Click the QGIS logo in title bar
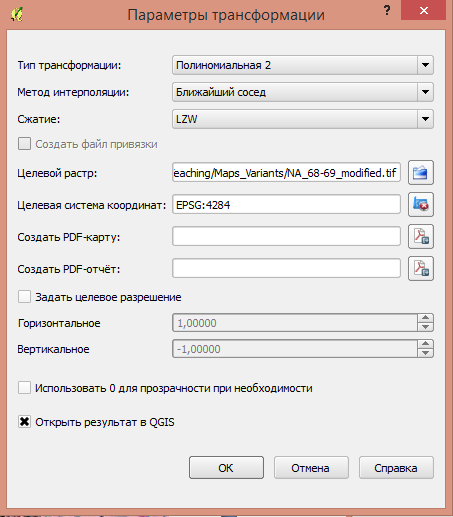This screenshot has width=453, height=517. click(17, 14)
